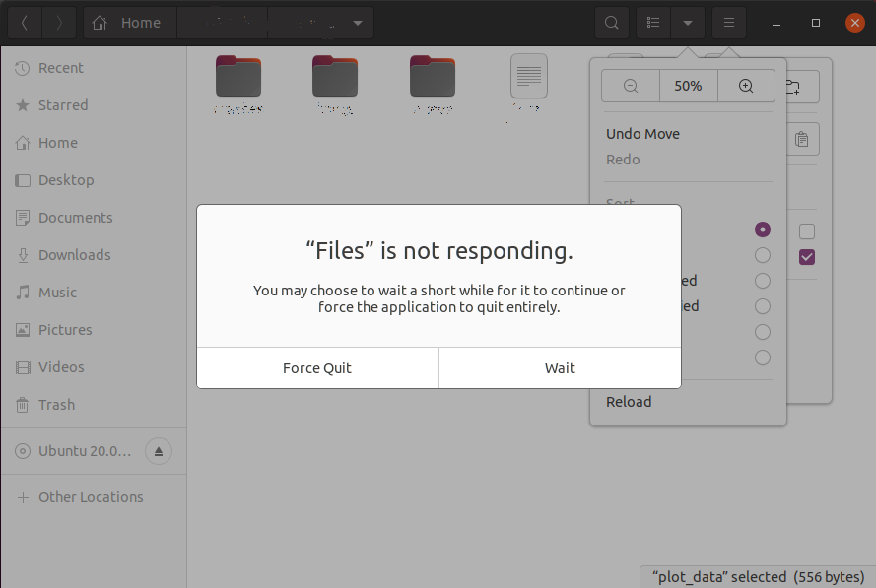Click the new folder icon
This screenshot has height=588, width=876.
click(x=791, y=87)
